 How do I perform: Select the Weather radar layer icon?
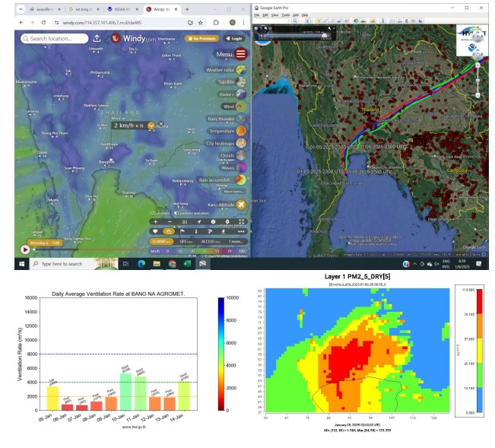(x=241, y=70)
